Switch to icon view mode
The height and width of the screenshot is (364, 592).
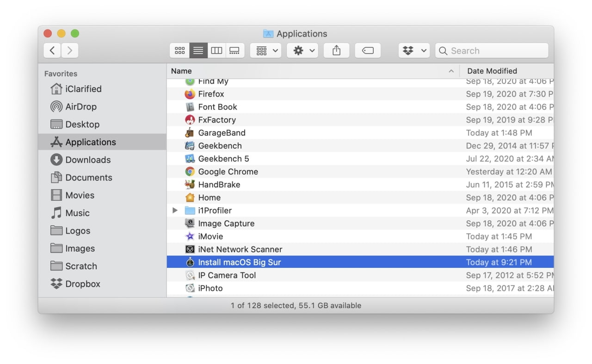pos(179,50)
